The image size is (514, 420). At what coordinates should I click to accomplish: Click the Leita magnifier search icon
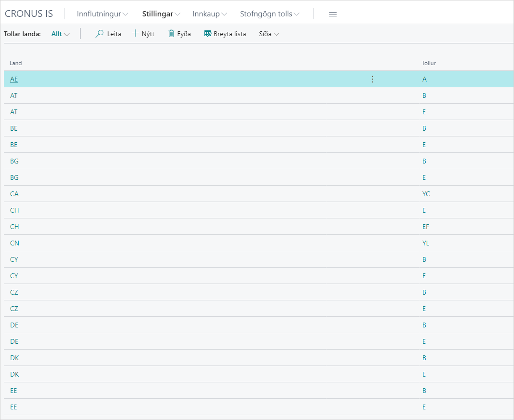[100, 34]
